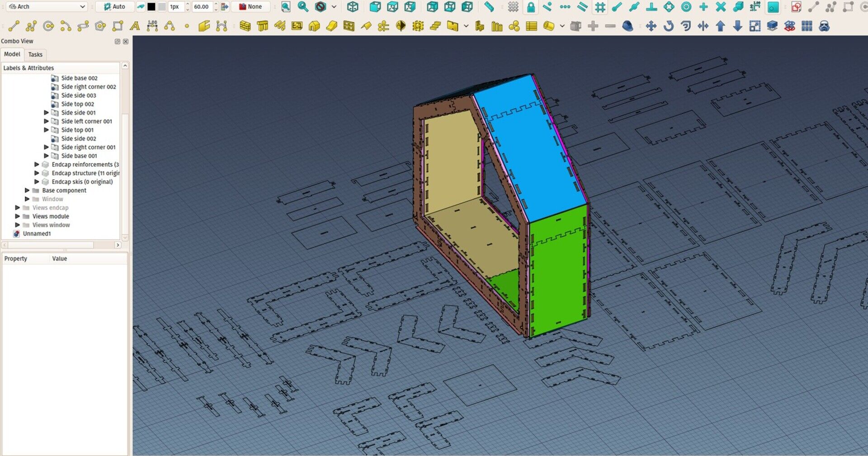Select the Polygon drawing tool
868x456 pixels.
[100, 26]
